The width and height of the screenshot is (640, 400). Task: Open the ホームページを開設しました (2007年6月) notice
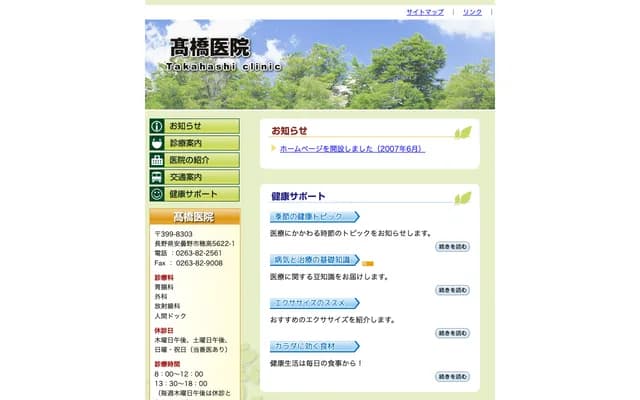[x=352, y=149]
